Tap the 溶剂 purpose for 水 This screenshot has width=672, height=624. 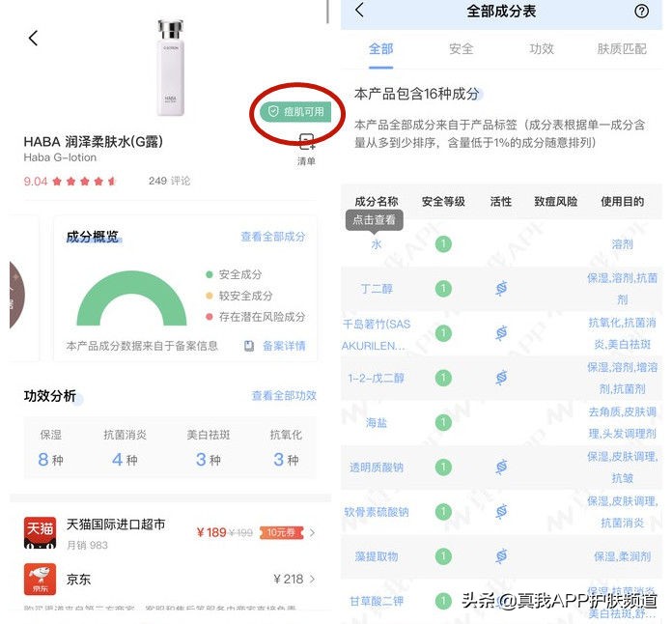coord(623,244)
